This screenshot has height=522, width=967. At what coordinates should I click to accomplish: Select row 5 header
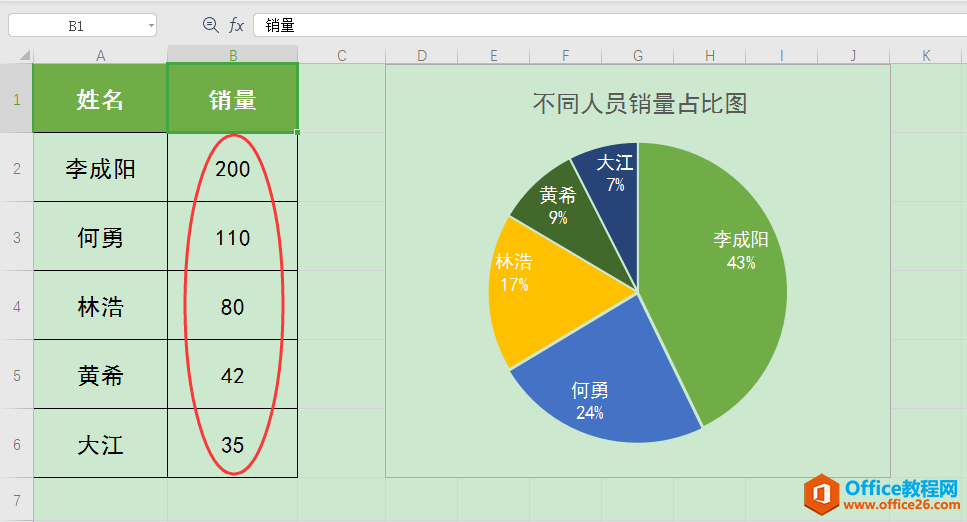(17, 375)
